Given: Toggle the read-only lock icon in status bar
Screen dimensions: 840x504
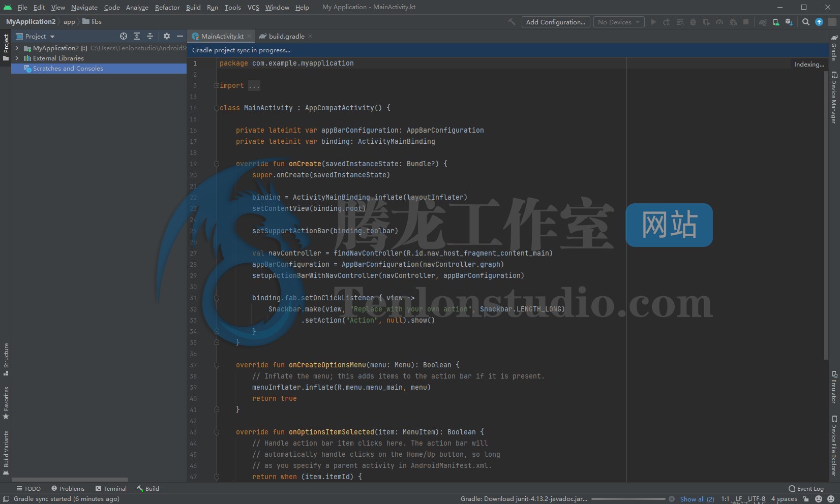Looking at the screenshot, I should click(806, 499).
